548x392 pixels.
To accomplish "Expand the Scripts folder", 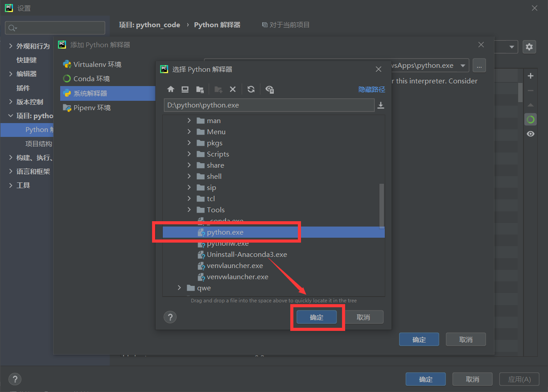I will tap(189, 154).
